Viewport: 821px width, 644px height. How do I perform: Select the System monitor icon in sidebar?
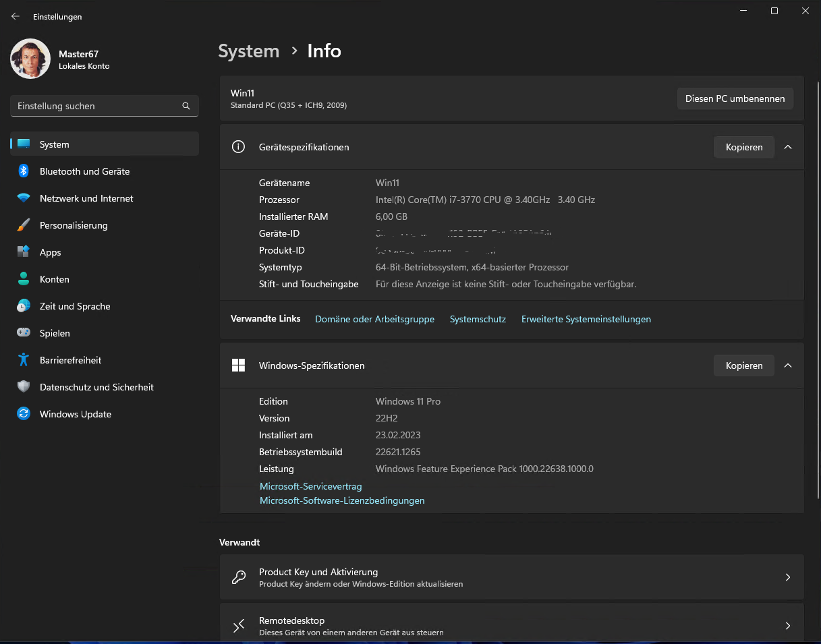tap(24, 144)
